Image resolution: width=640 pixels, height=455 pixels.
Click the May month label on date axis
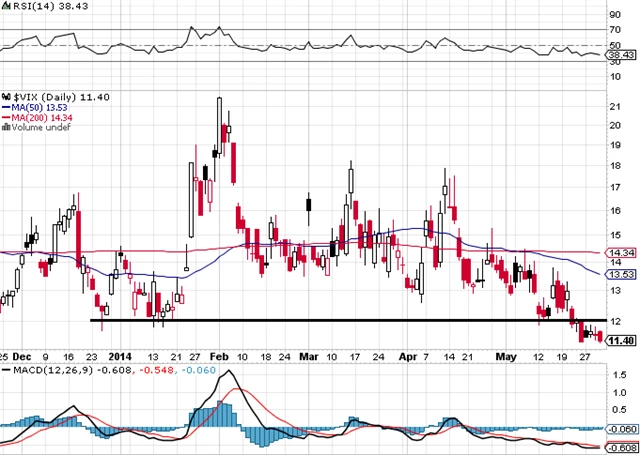tap(507, 357)
